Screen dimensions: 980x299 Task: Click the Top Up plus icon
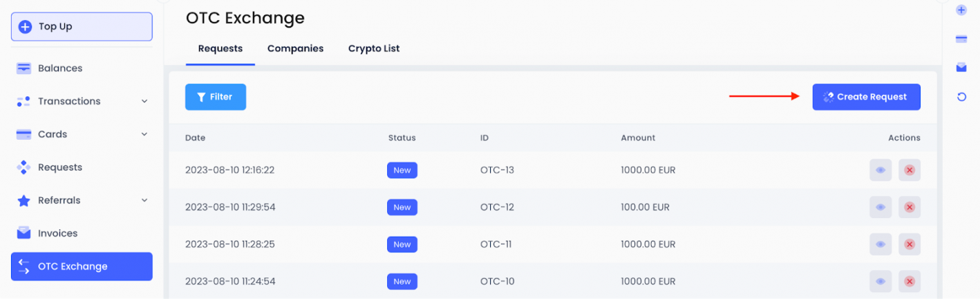pos(25,27)
